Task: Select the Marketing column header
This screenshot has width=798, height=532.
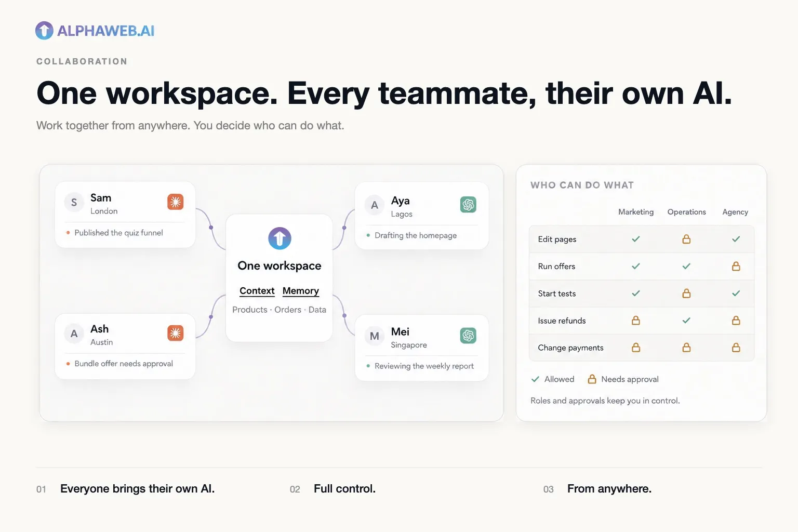Action: click(x=636, y=212)
